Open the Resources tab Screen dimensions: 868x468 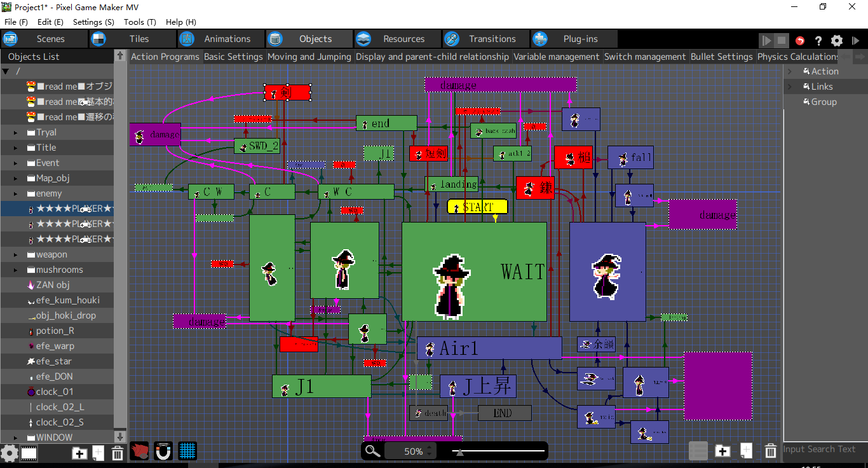pos(397,39)
